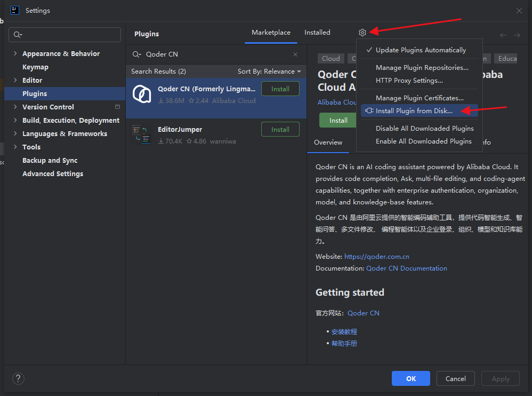The image size is (532, 396).
Task: Click the Getting started heading
Action: tap(350, 292)
